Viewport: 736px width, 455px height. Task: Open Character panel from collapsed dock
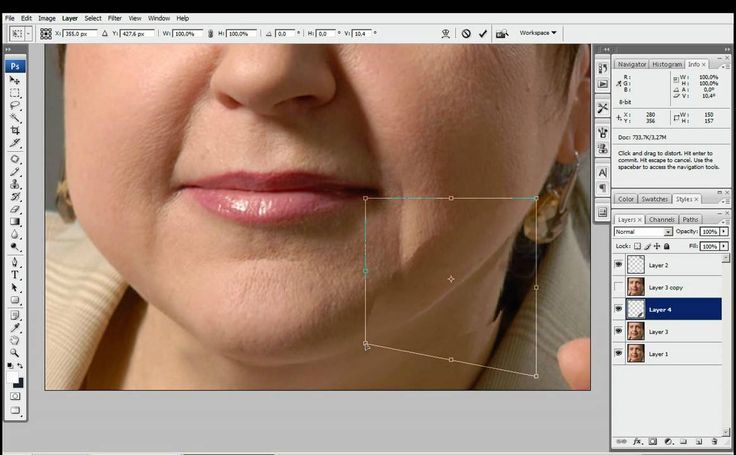pyautogui.click(x=603, y=172)
